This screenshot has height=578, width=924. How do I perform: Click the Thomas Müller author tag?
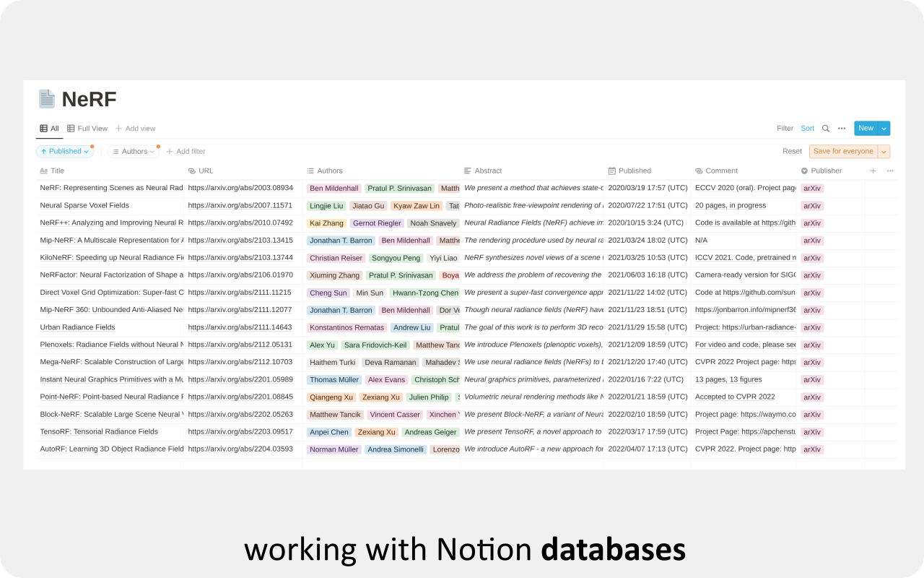tap(334, 380)
